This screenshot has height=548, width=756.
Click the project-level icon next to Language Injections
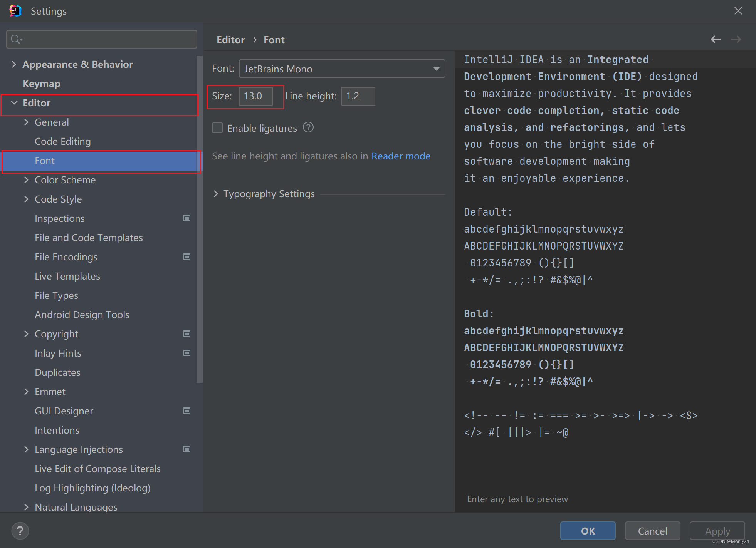coord(187,449)
